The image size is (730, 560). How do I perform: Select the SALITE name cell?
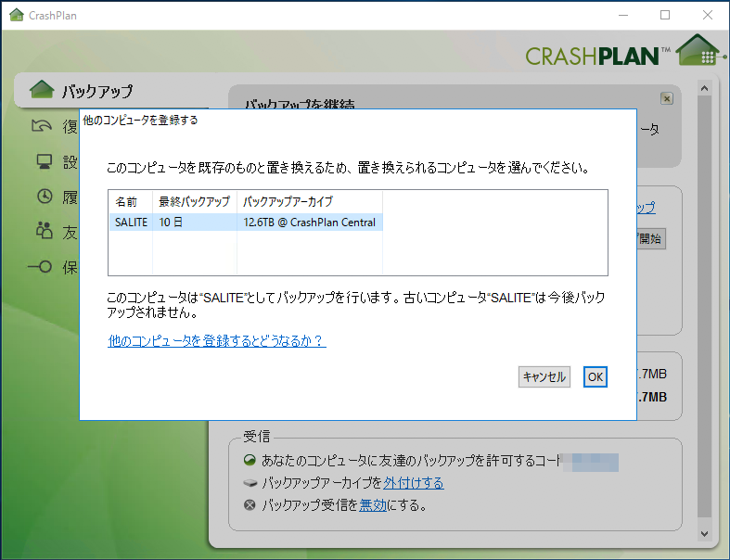[131, 222]
